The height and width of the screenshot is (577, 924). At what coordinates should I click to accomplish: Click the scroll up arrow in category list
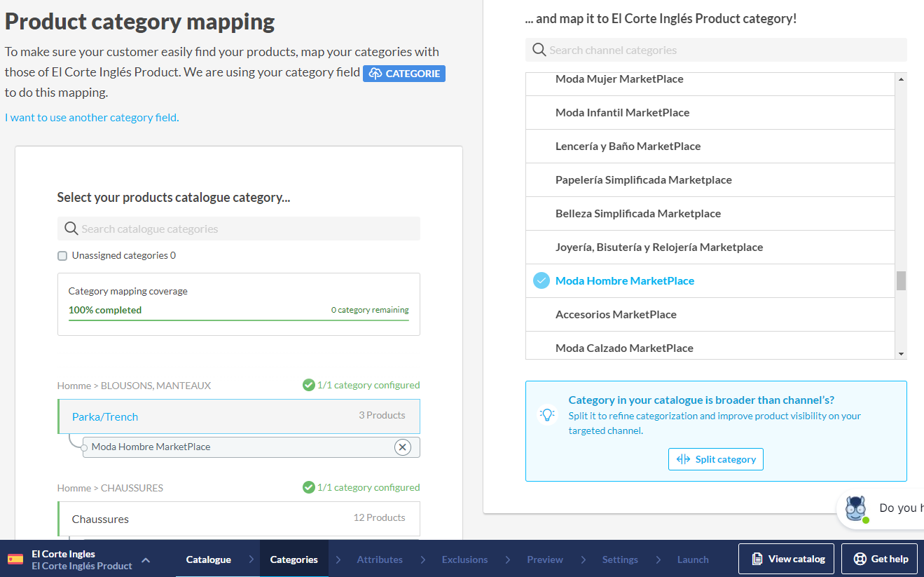(901, 79)
